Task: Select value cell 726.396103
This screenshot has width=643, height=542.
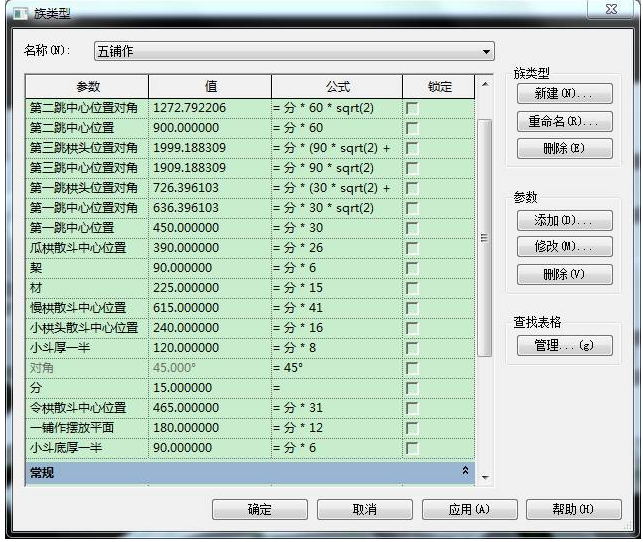Action: (x=210, y=188)
